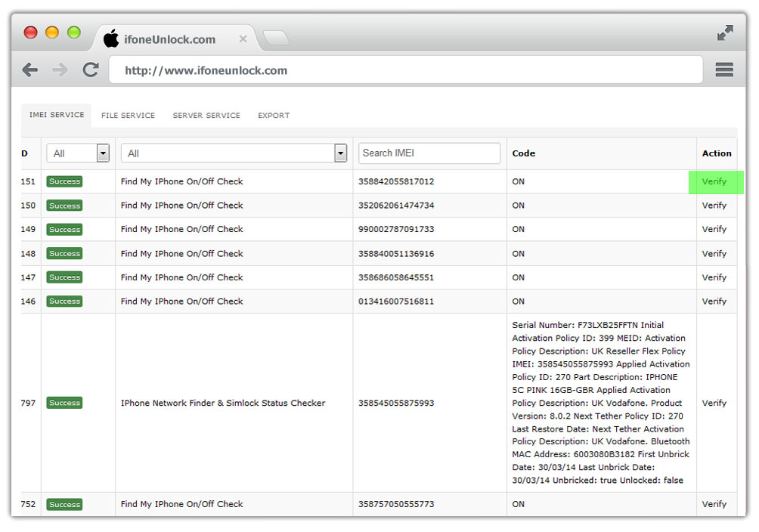The width and height of the screenshot is (759, 532).
Task: Click the Success badge in row 797
Action: (x=64, y=403)
